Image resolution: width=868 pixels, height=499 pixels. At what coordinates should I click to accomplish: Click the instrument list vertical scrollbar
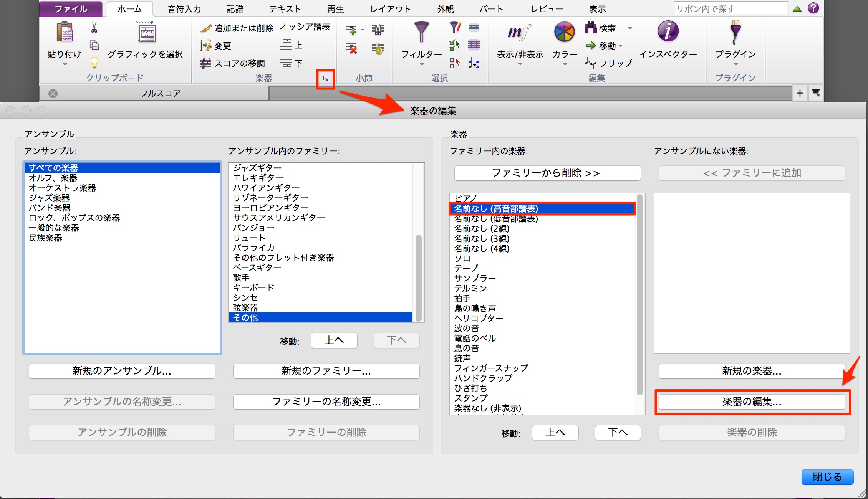pos(639,295)
